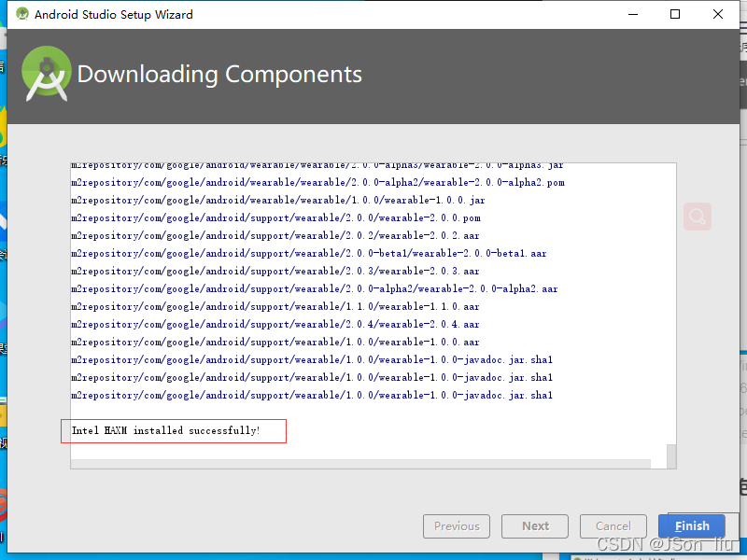This screenshot has width=747, height=560.
Task: Maximize the Setup Wizard window
Action: pyautogui.click(x=675, y=14)
